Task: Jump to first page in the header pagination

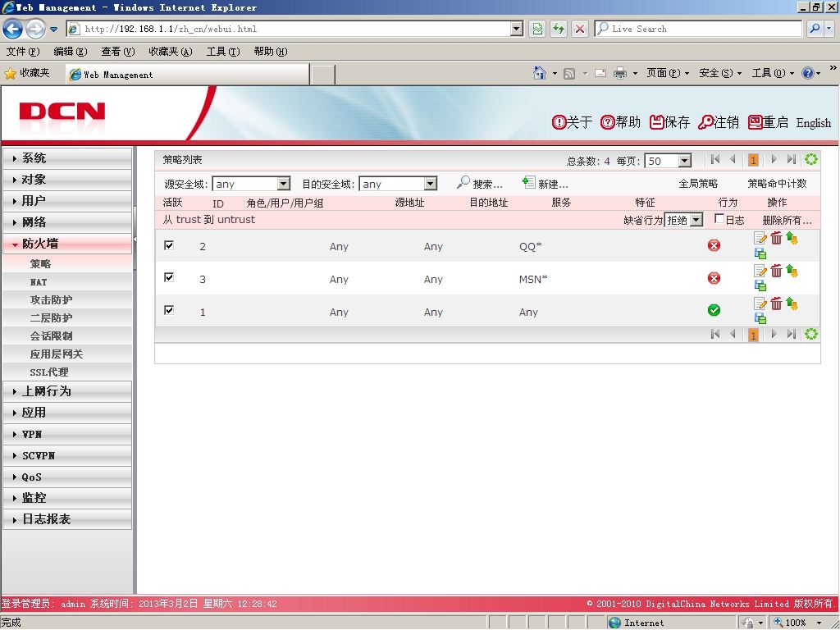Action: 715,159
